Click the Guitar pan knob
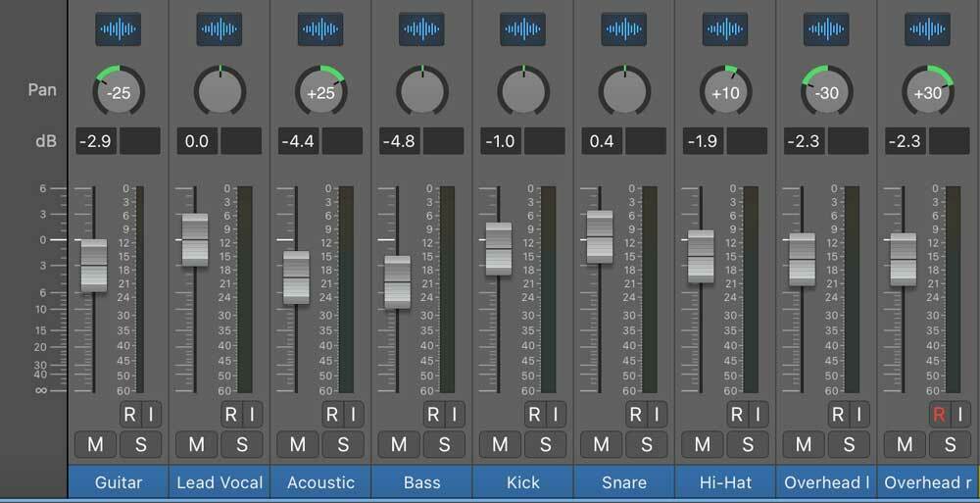The width and height of the screenshot is (980, 503). coord(118,92)
